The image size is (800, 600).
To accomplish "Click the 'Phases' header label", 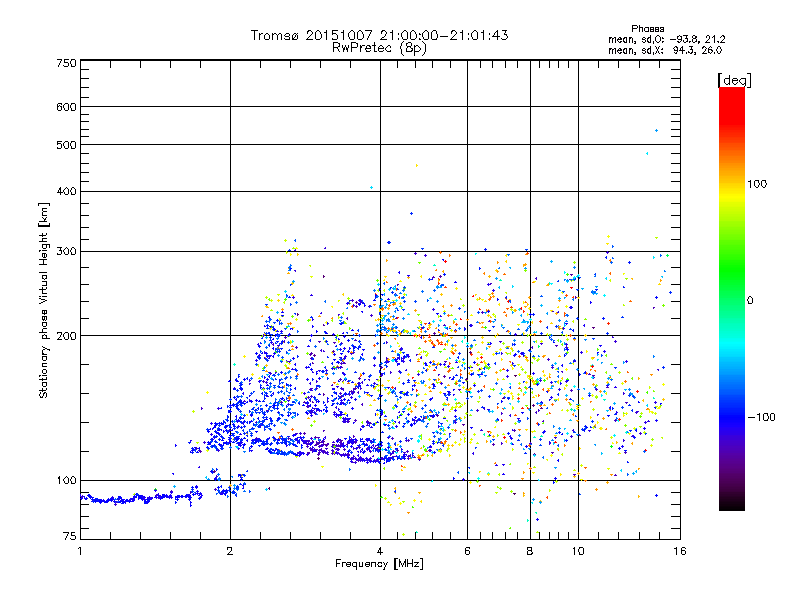I will pyautogui.click(x=647, y=29).
